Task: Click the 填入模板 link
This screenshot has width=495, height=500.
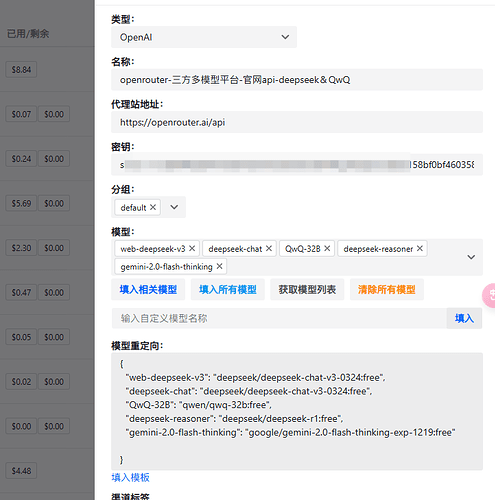Action: coord(130,478)
